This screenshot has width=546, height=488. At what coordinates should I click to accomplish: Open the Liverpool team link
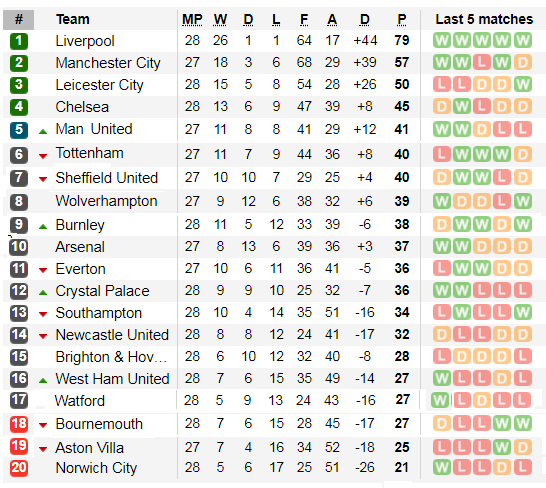point(85,41)
